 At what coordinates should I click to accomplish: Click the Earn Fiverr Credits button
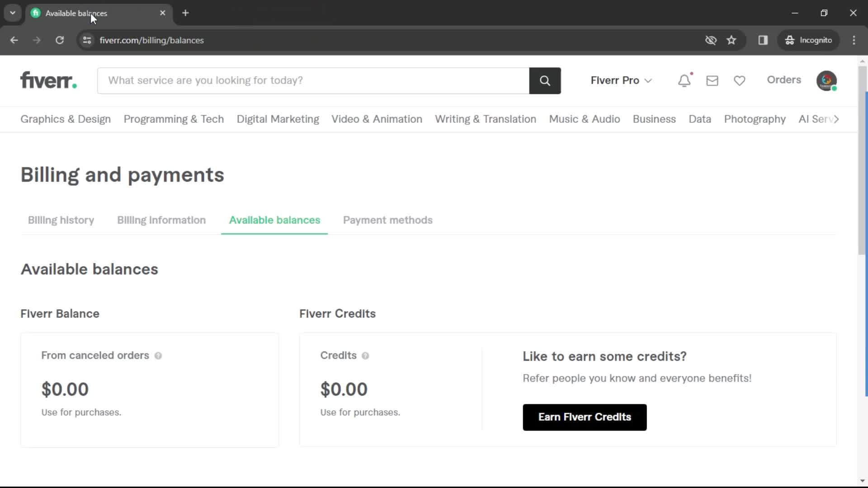pyautogui.click(x=584, y=417)
